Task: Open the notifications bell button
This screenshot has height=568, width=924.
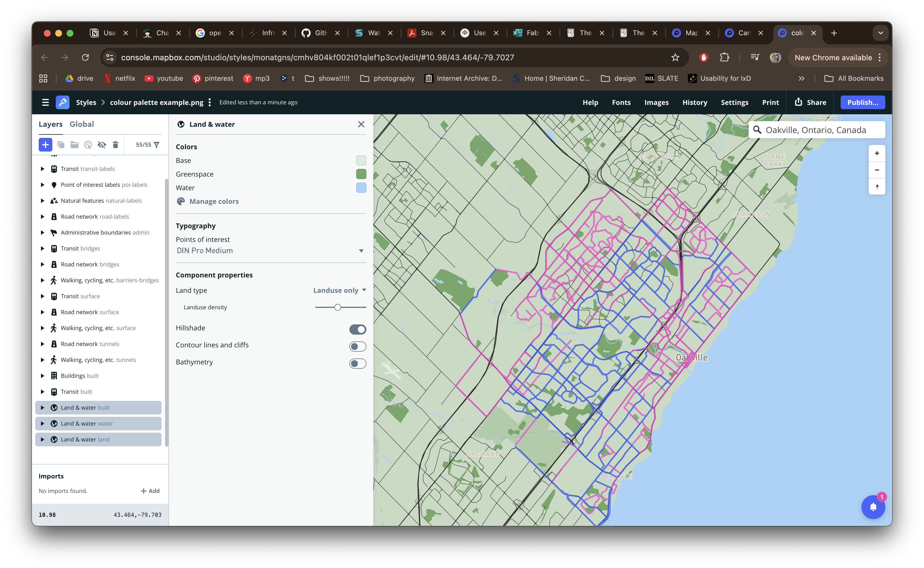Action: (873, 507)
